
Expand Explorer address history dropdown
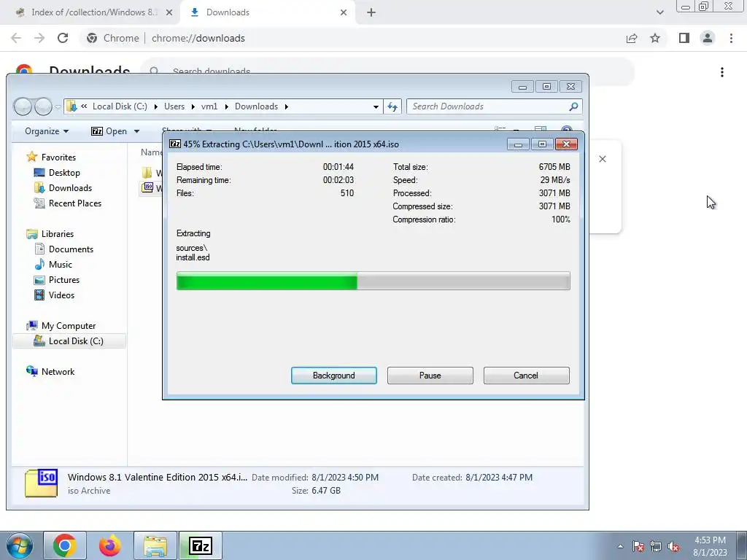(x=376, y=106)
